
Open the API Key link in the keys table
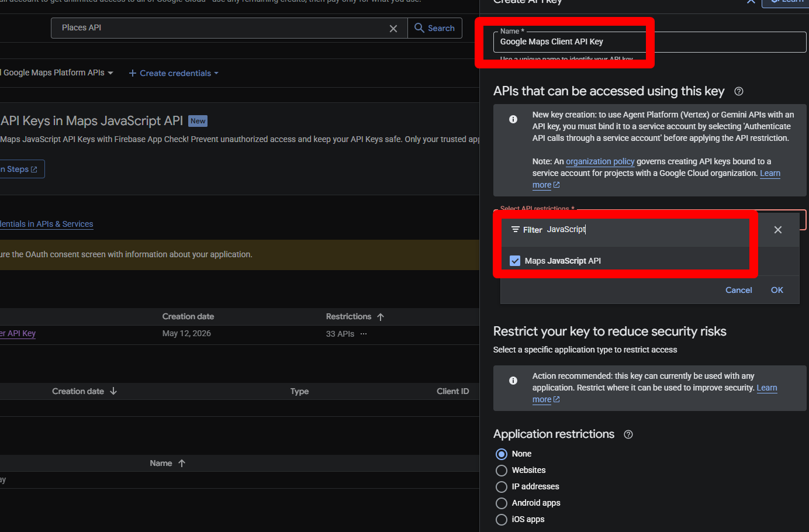click(x=18, y=333)
